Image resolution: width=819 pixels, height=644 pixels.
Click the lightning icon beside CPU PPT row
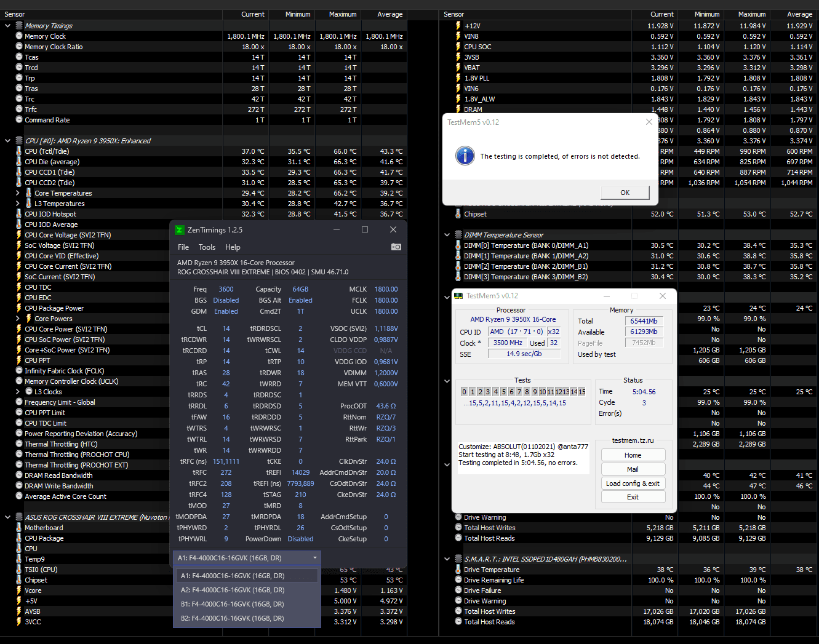(x=19, y=360)
